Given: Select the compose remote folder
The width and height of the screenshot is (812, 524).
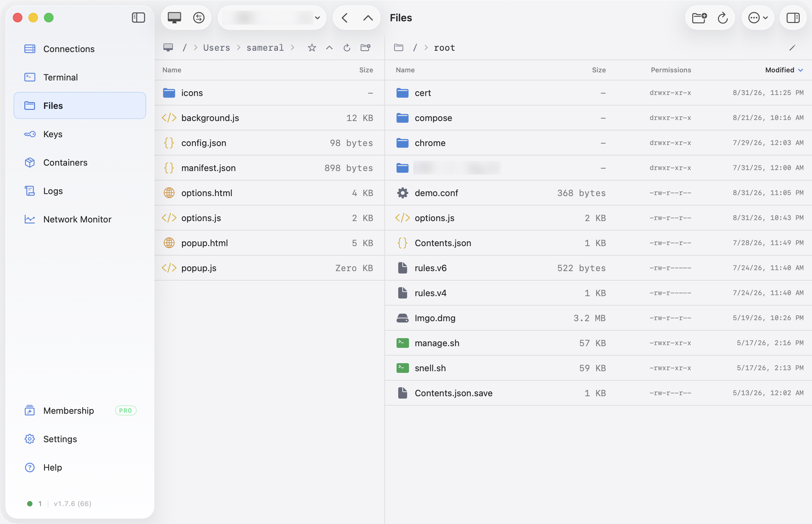Looking at the screenshot, I should [598, 118].
